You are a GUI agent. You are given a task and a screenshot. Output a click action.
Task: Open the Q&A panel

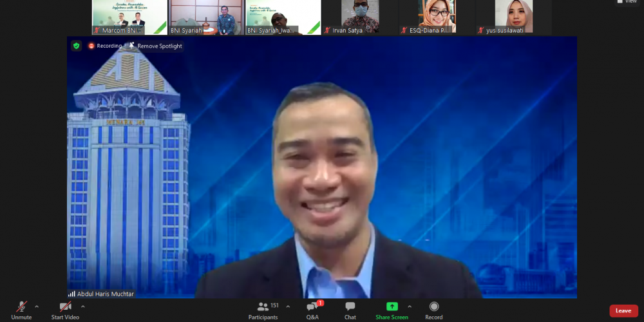pyautogui.click(x=312, y=308)
